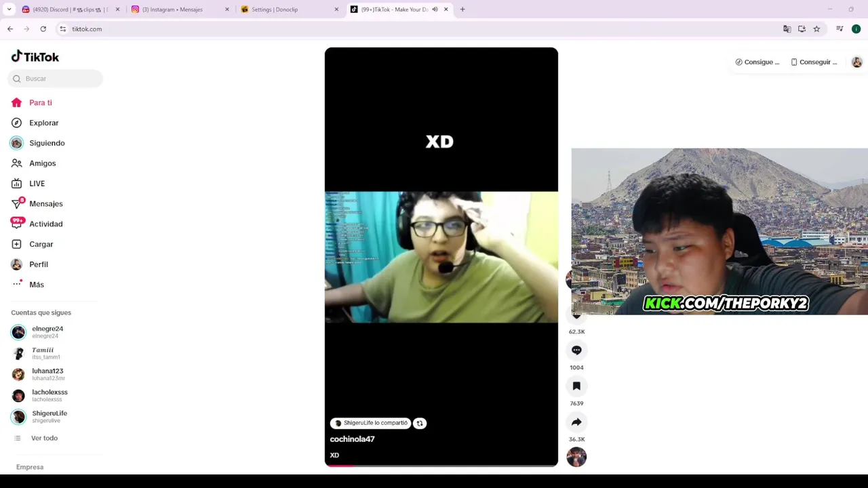868x488 pixels.
Task: Open the Amigos section
Action: [x=42, y=163]
